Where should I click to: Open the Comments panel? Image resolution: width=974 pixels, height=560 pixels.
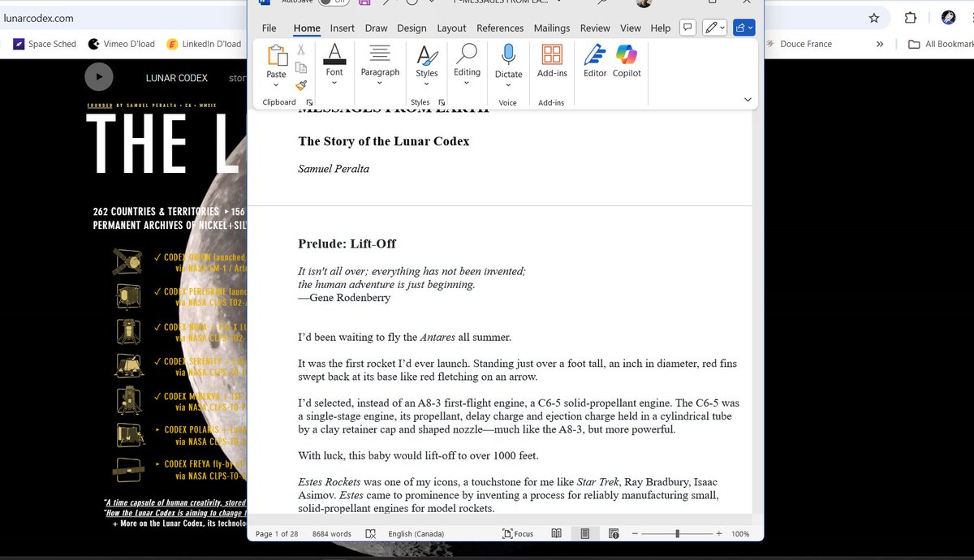(x=687, y=27)
